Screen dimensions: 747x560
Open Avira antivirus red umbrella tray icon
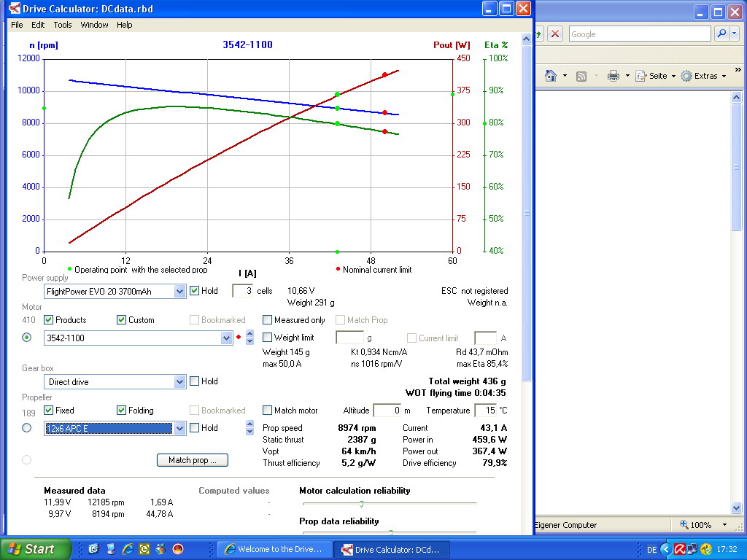tap(680, 549)
